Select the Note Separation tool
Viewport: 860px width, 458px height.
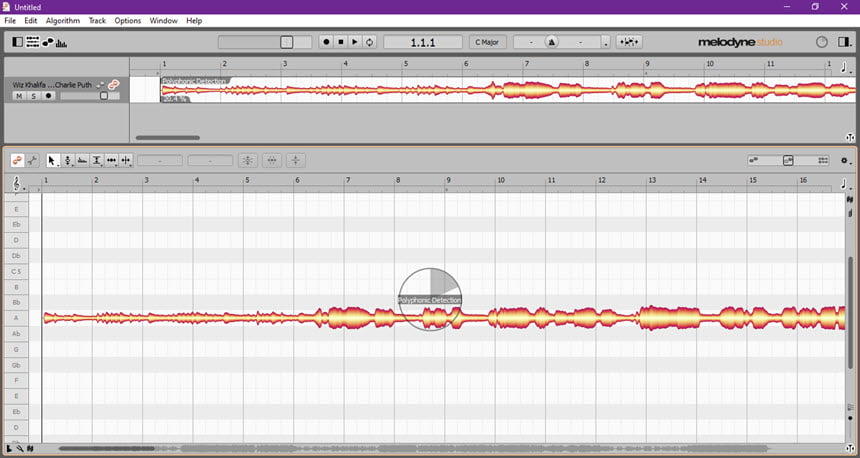pyautogui.click(x=126, y=160)
